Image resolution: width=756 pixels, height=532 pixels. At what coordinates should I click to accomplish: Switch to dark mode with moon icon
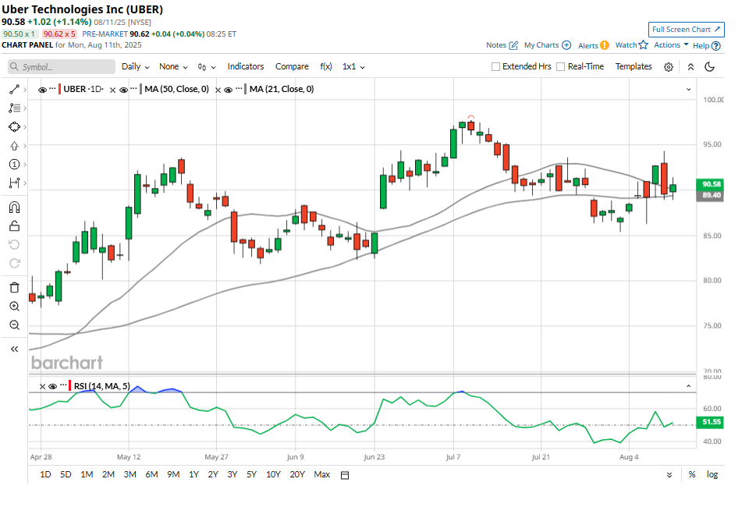(x=709, y=66)
